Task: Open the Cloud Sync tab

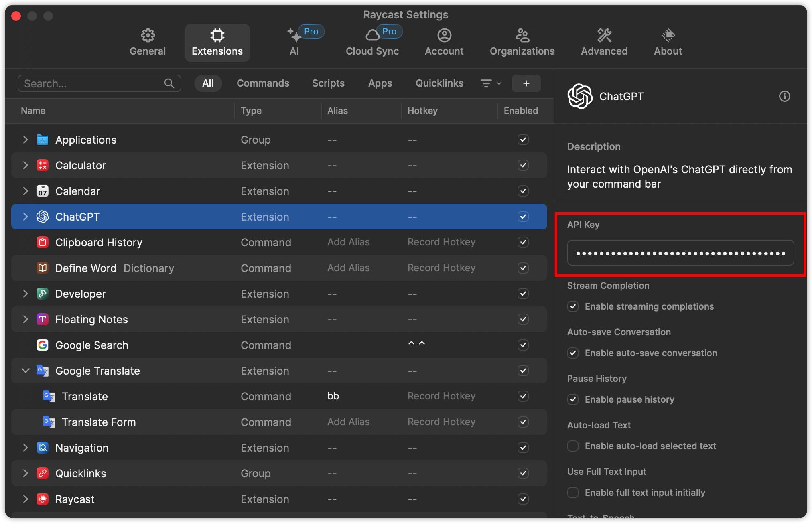Action: [x=372, y=43]
